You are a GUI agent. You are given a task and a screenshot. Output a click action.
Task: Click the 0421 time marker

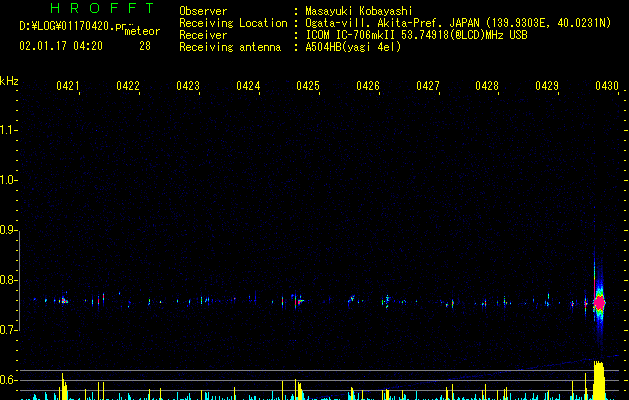pyautogui.click(x=67, y=85)
